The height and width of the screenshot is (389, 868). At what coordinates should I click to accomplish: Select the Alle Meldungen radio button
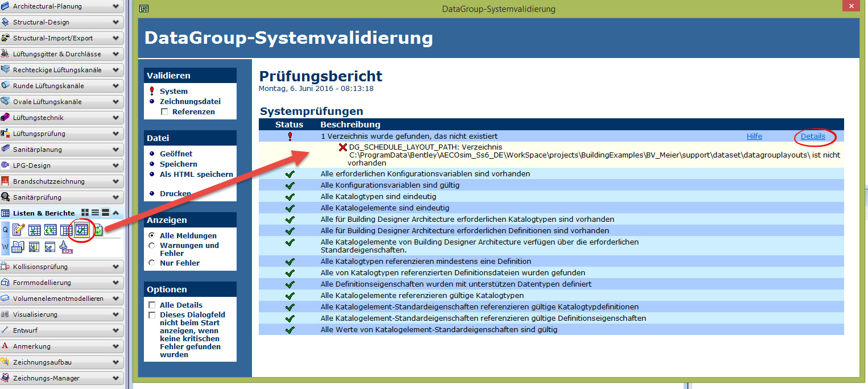point(151,235)
